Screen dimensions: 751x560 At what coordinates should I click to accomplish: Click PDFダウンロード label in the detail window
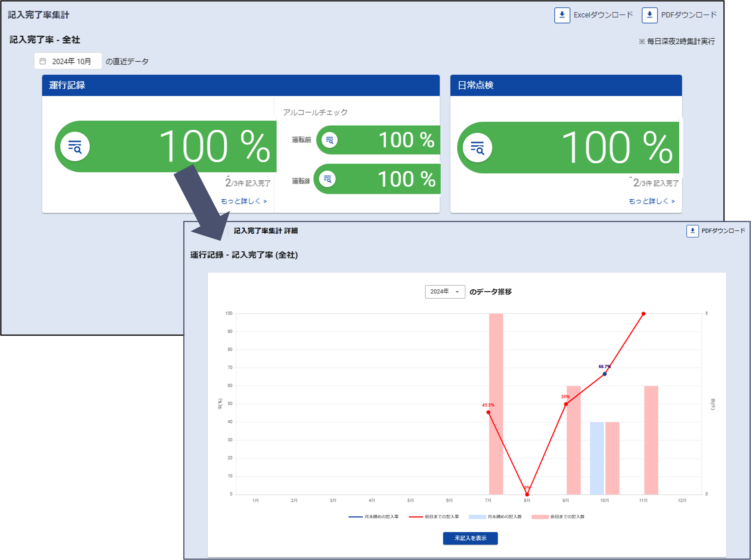pos(723,231)
